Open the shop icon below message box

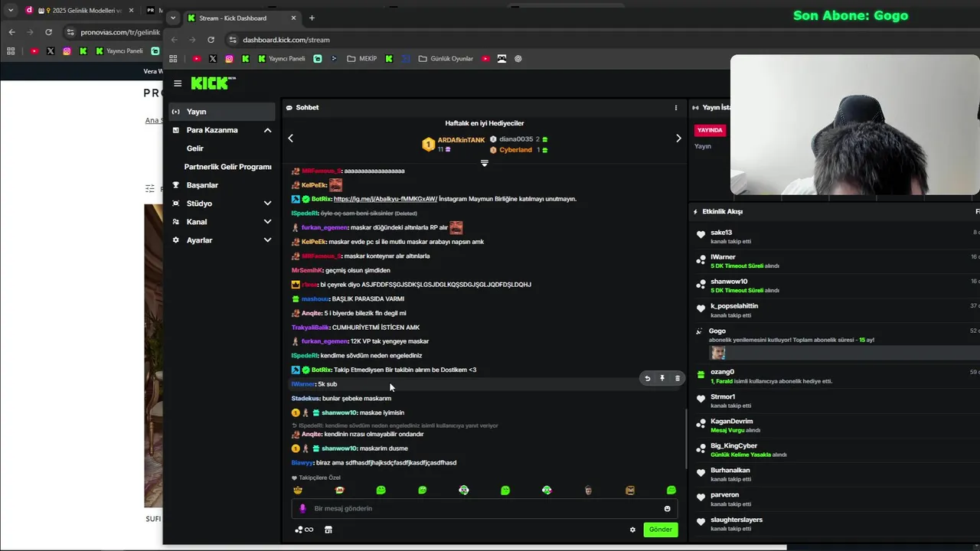pyautogui.click(x=328, y=530)
